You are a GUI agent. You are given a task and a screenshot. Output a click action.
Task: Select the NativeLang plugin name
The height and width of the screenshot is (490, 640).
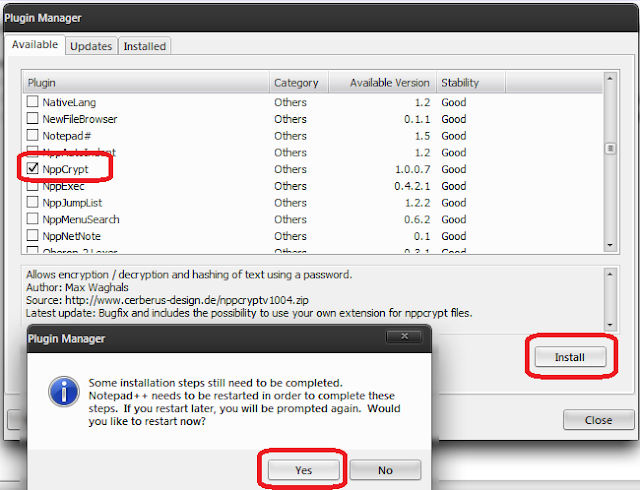[69, 102]
